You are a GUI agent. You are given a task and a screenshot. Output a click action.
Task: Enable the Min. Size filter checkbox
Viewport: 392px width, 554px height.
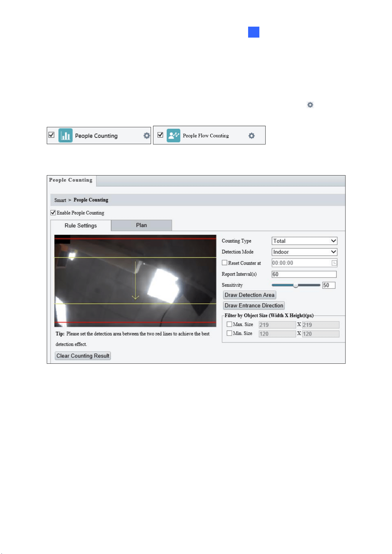(229, 333)
